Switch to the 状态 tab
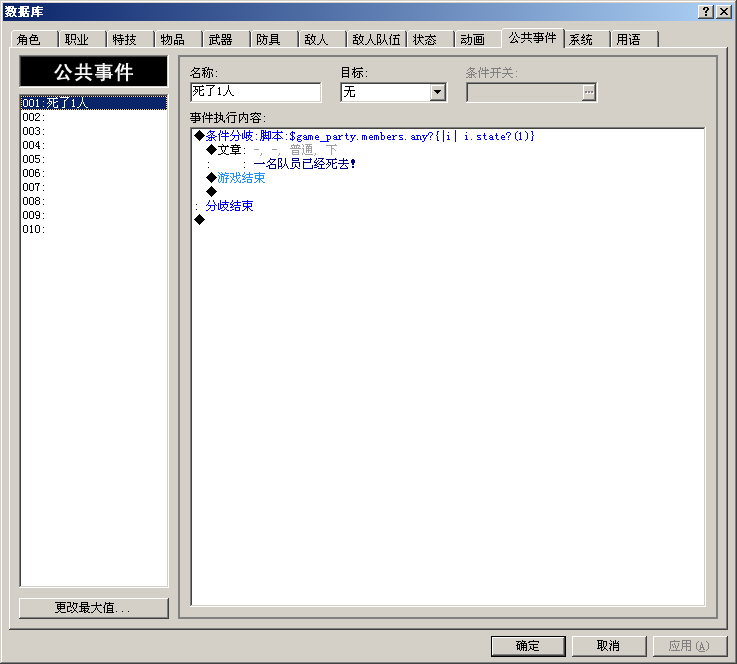Screen dimensions: 737x664 (430, 39)
